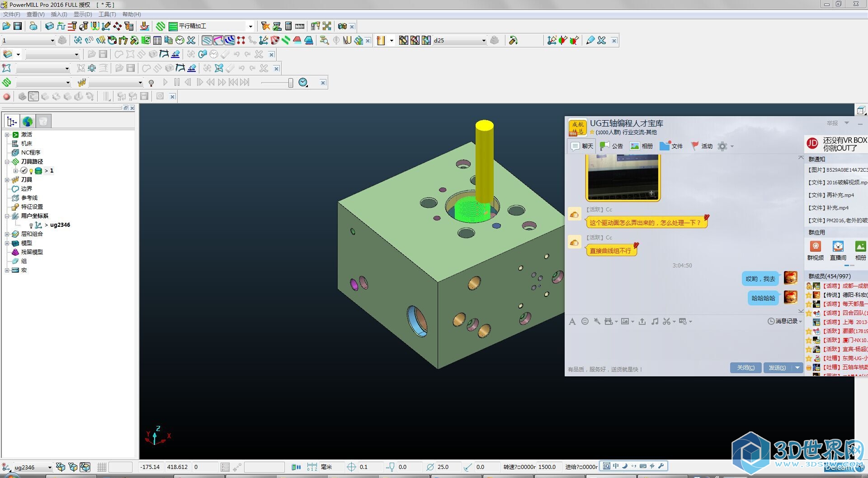This screenshot has width=868, height=478.
Task: Click the red four-point toolpath points icon
Action: point(241,41)
